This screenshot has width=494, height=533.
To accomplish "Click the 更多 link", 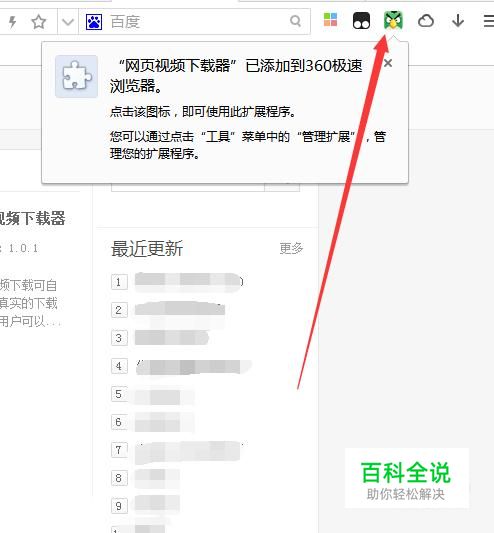I will [291, 248].
